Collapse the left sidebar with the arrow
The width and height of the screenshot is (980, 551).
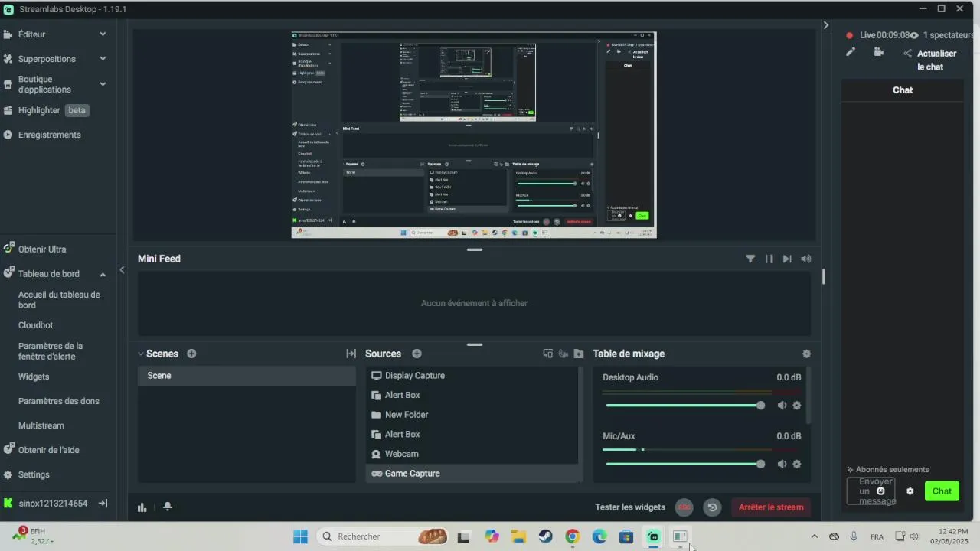[x=122, y=270]
